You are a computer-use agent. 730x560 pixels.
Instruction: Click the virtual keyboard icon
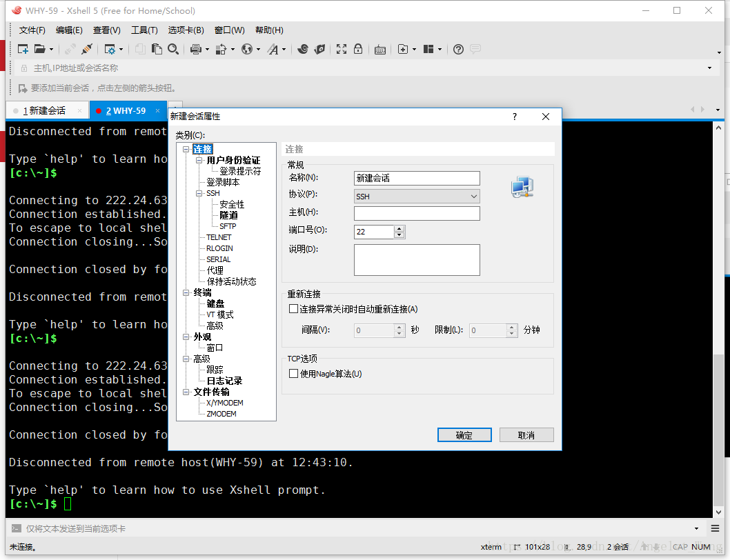pyautogui.click(x=380, y=50)
